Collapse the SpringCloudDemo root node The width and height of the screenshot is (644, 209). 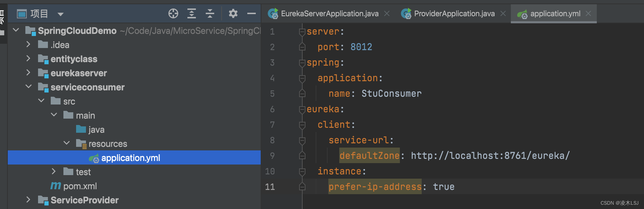[x=16, y=30]
